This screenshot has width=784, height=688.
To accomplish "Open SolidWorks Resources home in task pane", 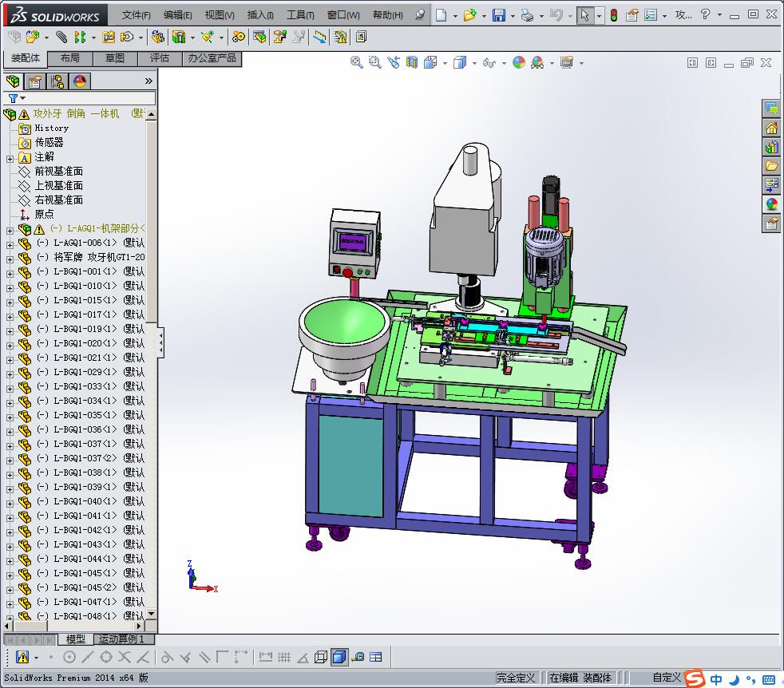I will [771, 129].
